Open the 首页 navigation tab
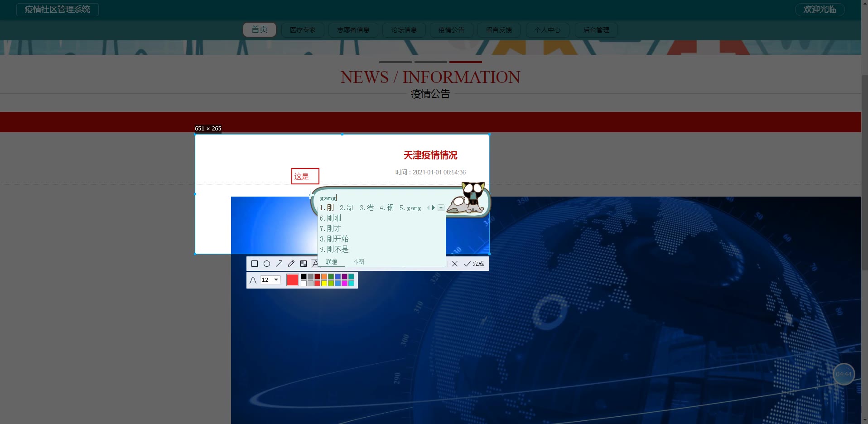Viewport: 868px width, 424px height. [x=260, y=29]
